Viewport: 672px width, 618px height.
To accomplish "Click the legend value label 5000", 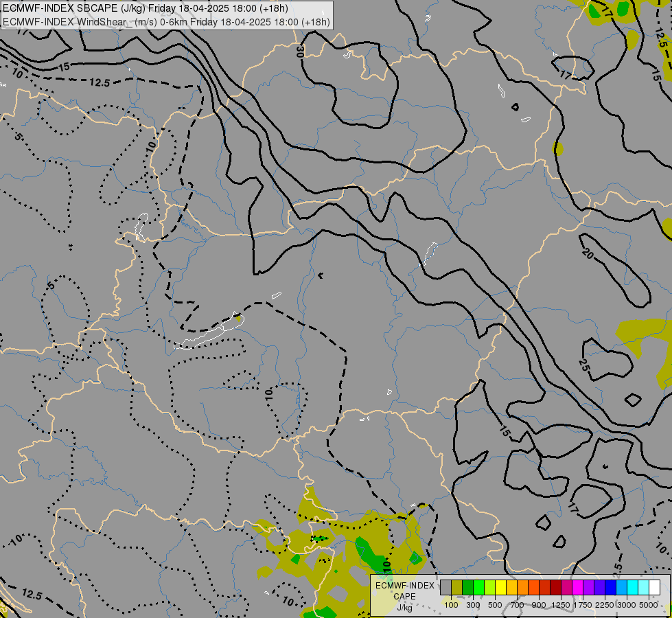I will 649,605.
